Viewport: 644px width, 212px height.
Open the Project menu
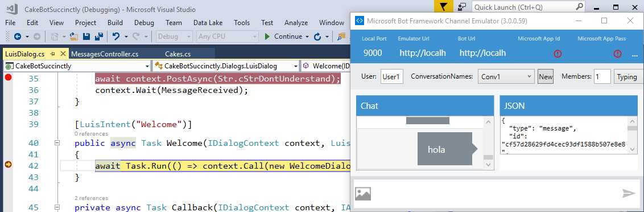[86, 23]
